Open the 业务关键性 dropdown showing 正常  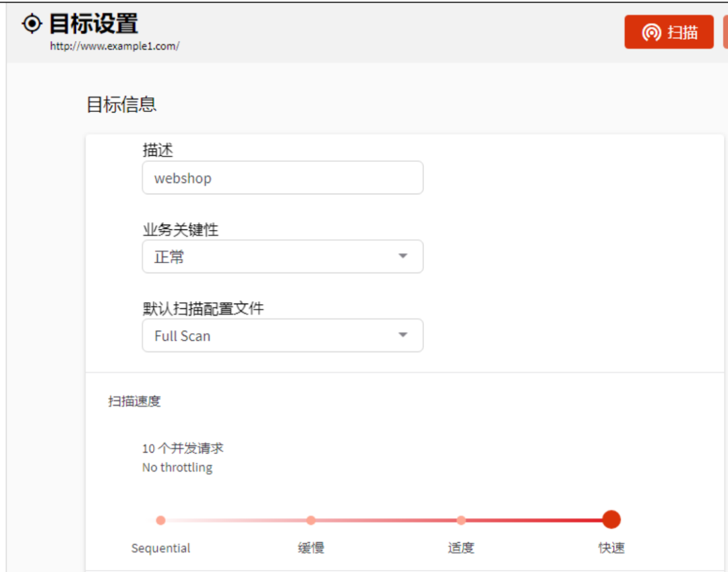(x=282, y=256)
